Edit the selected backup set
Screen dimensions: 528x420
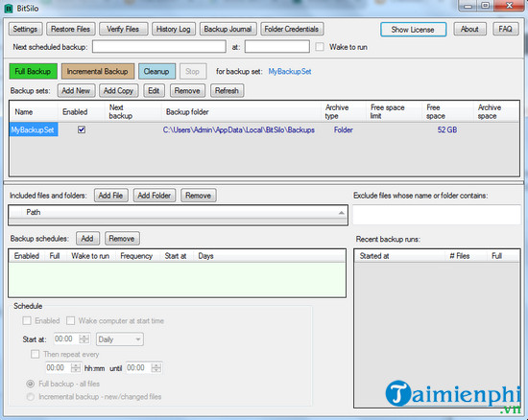154,91
